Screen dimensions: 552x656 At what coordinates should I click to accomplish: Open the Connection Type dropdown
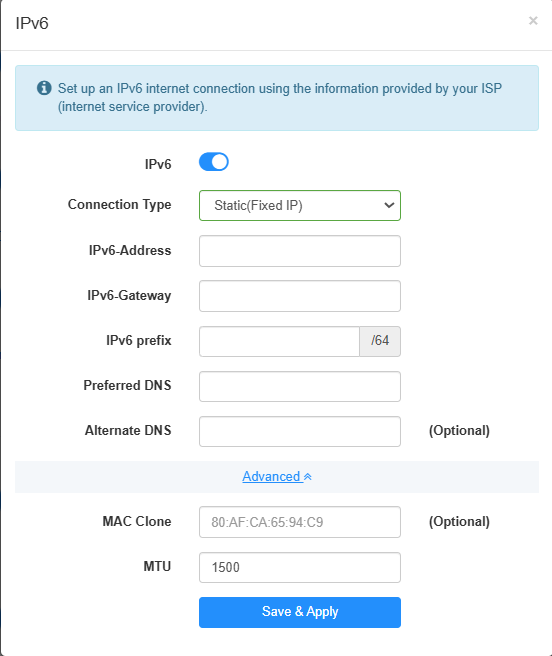300,205
